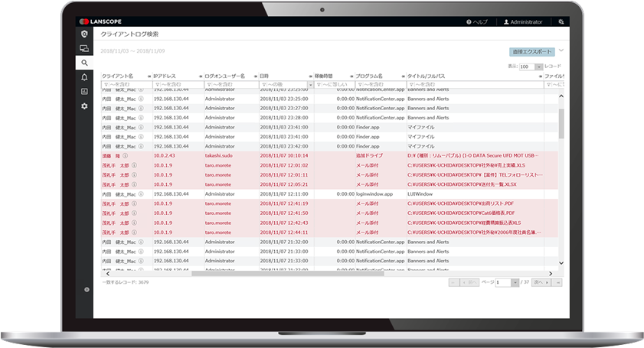Click funnel icon in クライアント名 filter
Viewport: 644px width, 348px height.
[106, 85]
